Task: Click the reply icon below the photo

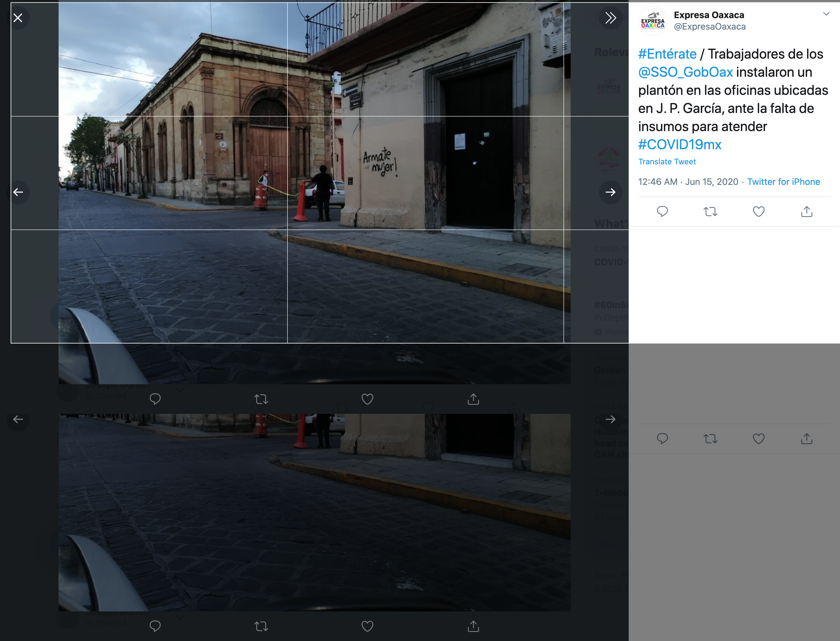Action: click(155, 399)
